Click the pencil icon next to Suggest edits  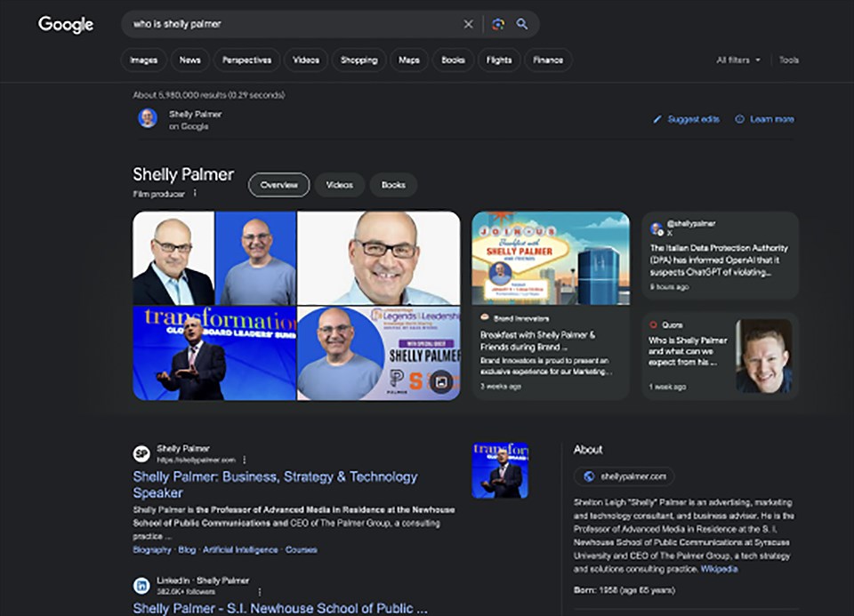pyautogui.click(x=657, y=119)
